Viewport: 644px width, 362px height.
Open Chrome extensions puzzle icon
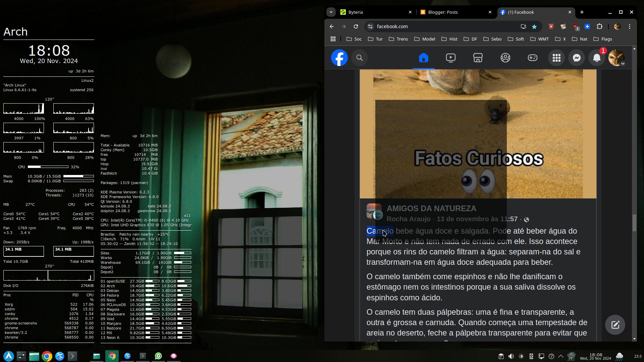tap(599, 26)
